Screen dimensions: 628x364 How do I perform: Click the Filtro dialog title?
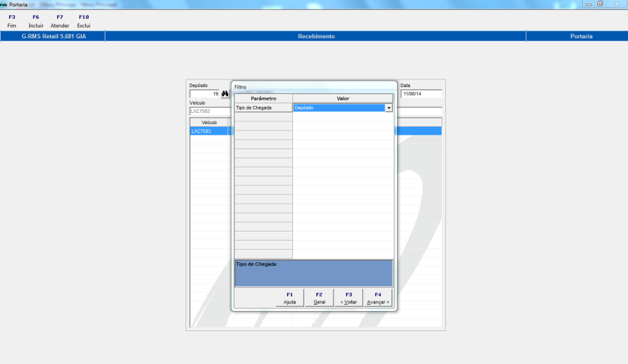pos(240,87)
